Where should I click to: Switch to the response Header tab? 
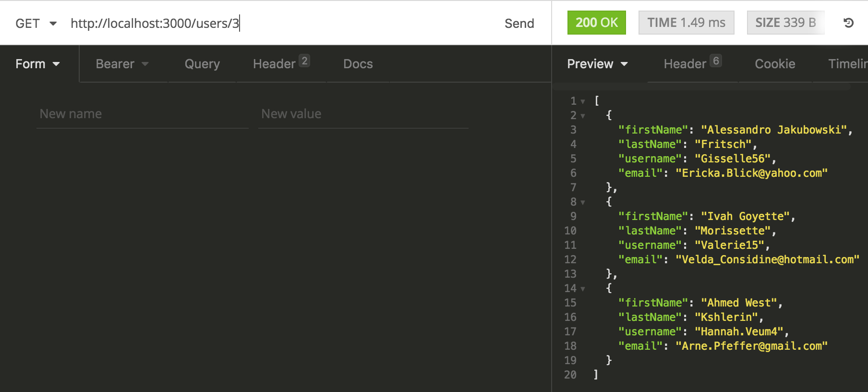pyautogui.click(x=692, y=64)
